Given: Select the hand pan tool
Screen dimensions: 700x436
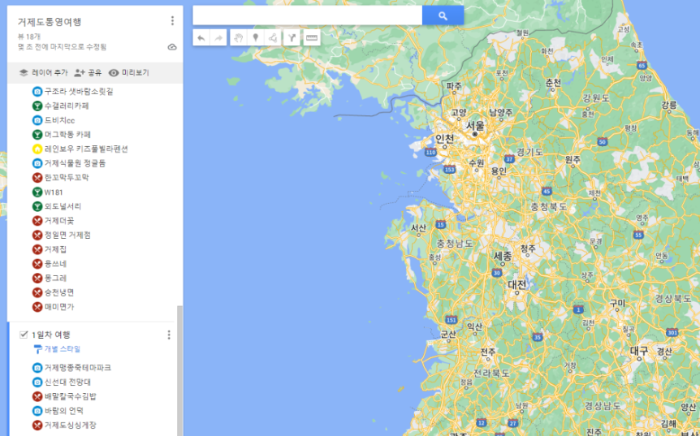Looking at the screenshot, I should point(238,38).
